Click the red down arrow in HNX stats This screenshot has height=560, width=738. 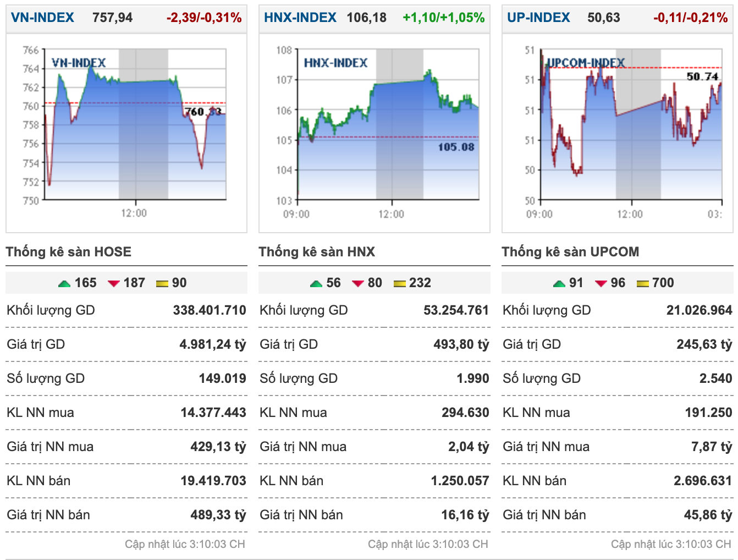(x=358, y=284)
